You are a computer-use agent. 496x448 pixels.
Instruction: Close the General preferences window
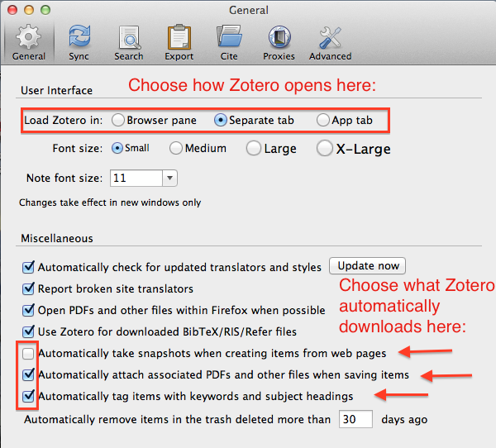[12, 10]
